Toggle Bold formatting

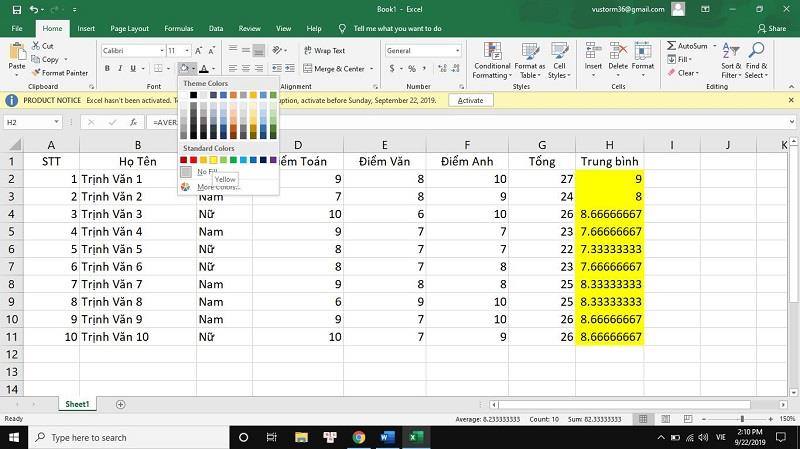click(106, 69)
